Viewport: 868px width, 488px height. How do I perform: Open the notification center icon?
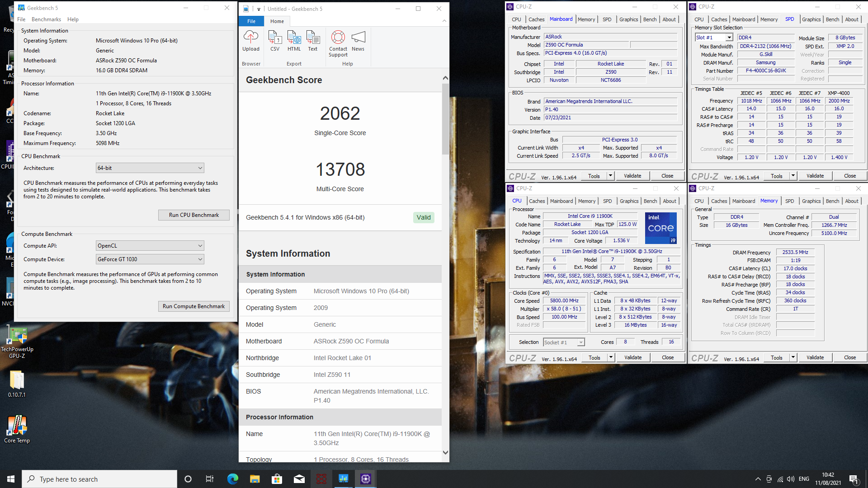coord(854,479)
